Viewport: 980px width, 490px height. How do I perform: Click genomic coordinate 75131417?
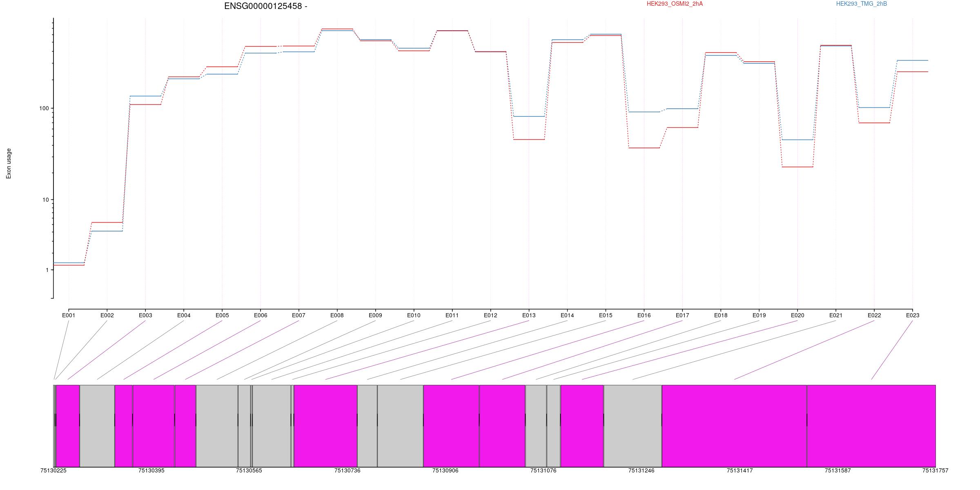pos(740,471)
